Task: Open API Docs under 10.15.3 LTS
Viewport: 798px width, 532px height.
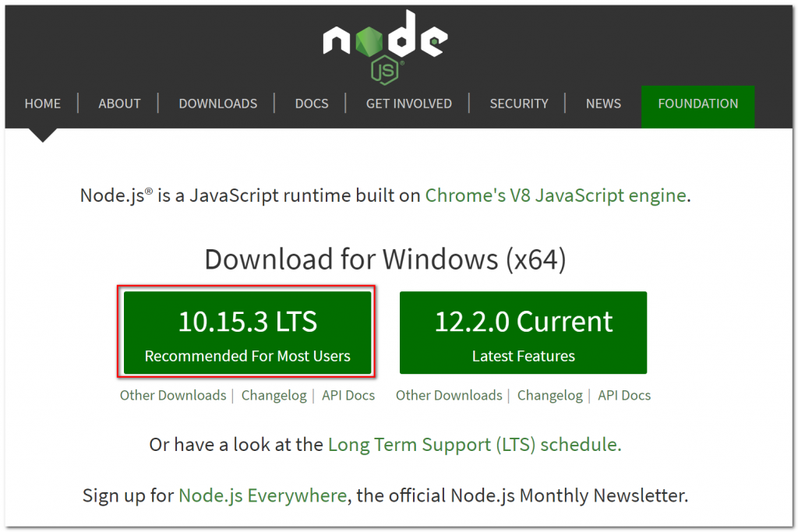Action: pos(348,395)
